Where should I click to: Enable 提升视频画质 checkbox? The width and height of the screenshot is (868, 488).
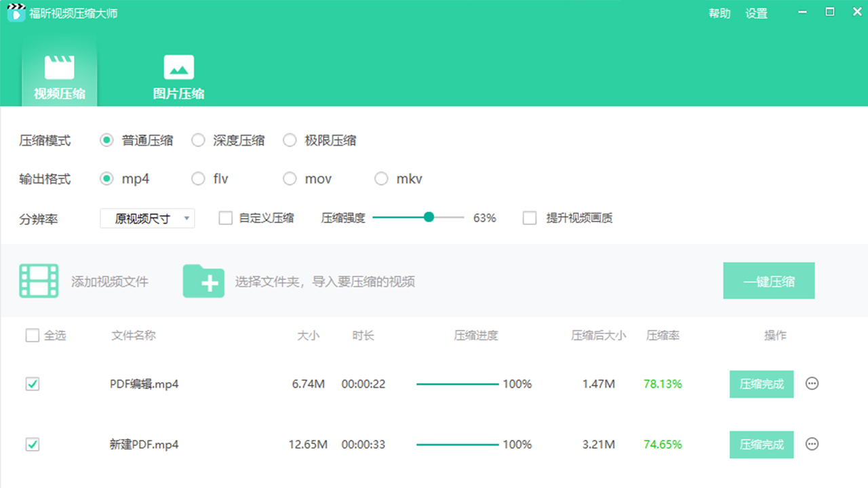coord(530,218)
